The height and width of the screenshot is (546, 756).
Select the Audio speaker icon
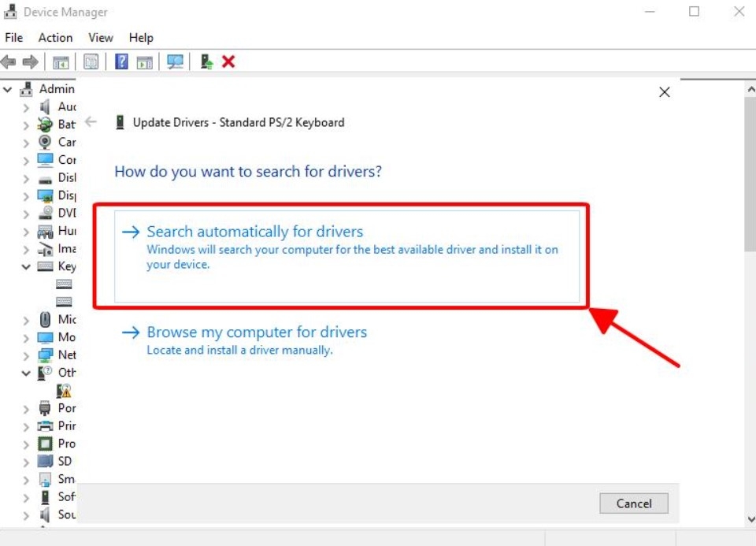[x=45, y=106]
